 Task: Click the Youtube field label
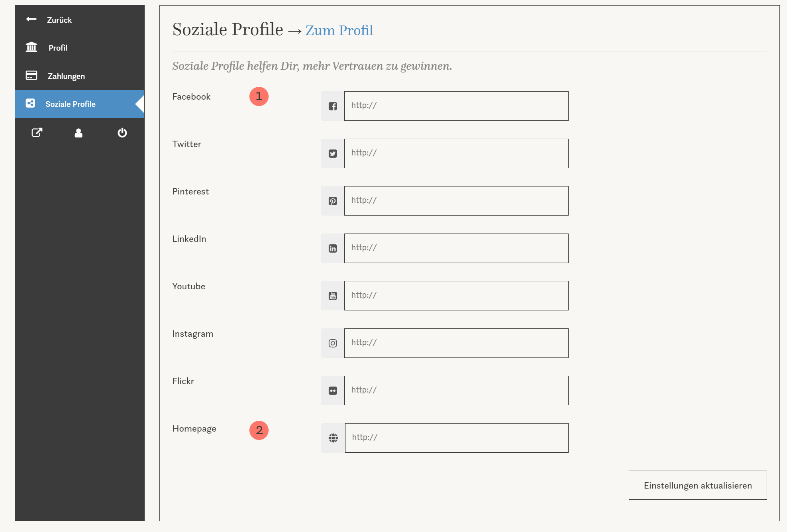pyautogui.click(x=188, y=286)
